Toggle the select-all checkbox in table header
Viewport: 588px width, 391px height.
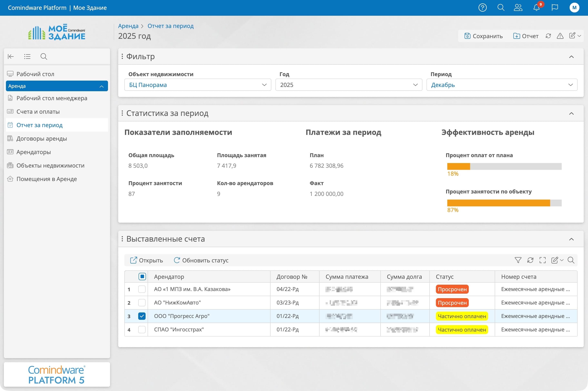[142, 277]
